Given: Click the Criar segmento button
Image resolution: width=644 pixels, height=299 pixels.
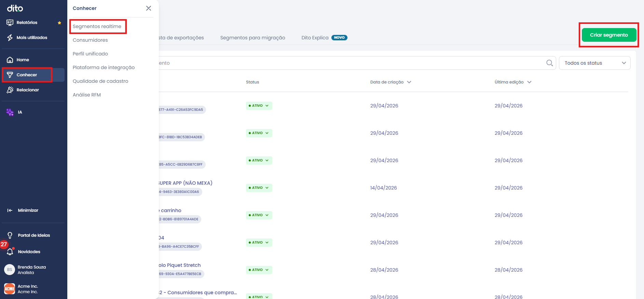Looking at the screenshot, I should (609, 35).
